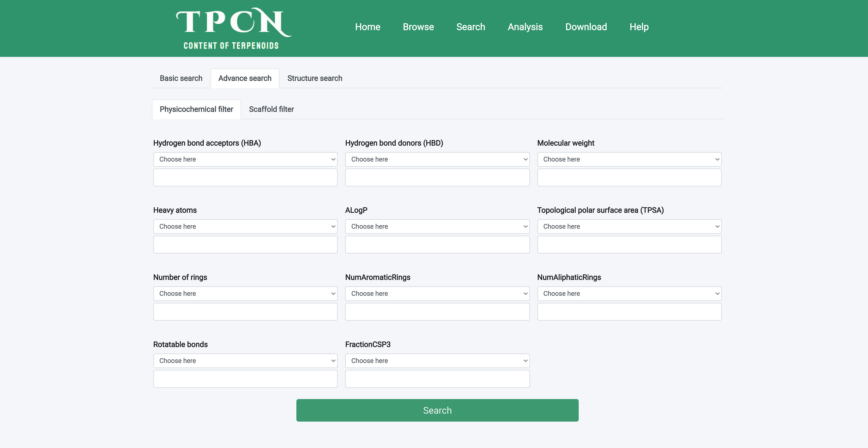
Task: Focus the NumAromaticRings value input field
Action: pos(437,312)
